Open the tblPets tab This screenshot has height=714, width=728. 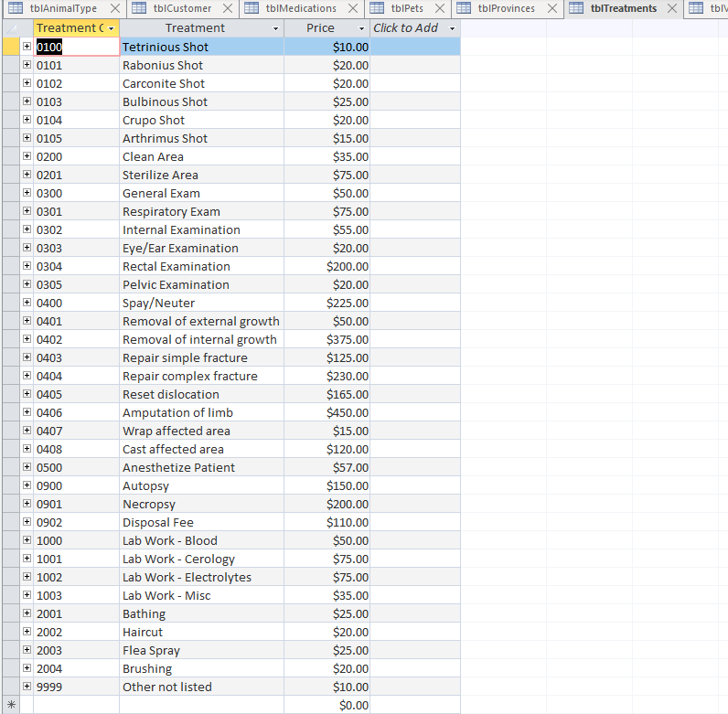coord(407,8)
